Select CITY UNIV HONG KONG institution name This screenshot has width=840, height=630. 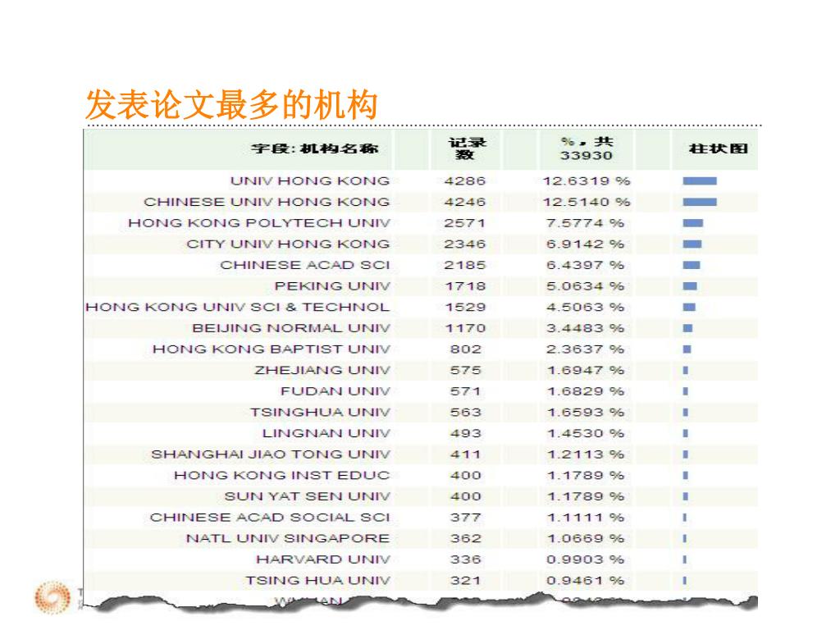pos(288,244)
